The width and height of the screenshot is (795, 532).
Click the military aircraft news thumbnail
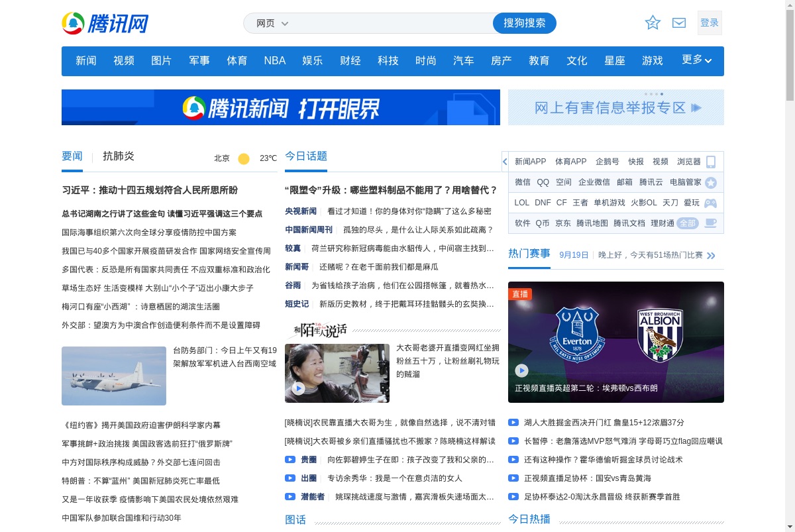pyautogui.click(x=114, y=376)
